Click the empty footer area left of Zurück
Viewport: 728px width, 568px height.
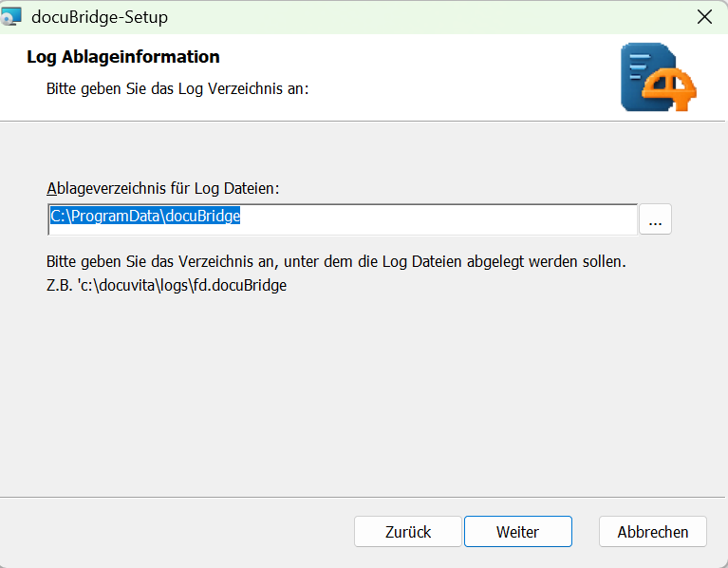(180, 532)
